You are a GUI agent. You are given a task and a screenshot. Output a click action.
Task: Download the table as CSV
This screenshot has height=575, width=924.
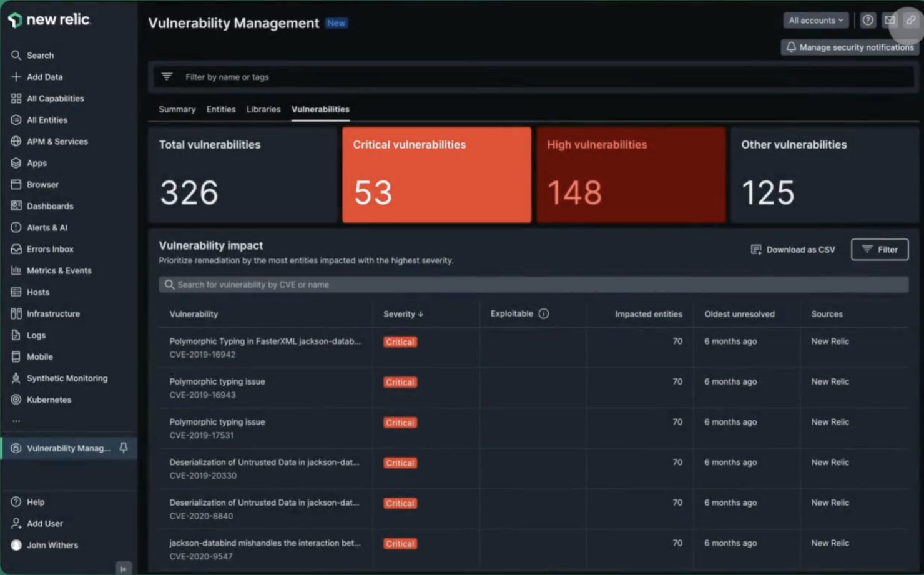793,249
